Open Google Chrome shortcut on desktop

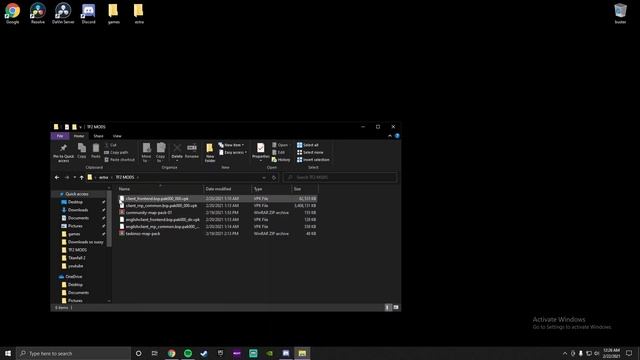[12, 13]
